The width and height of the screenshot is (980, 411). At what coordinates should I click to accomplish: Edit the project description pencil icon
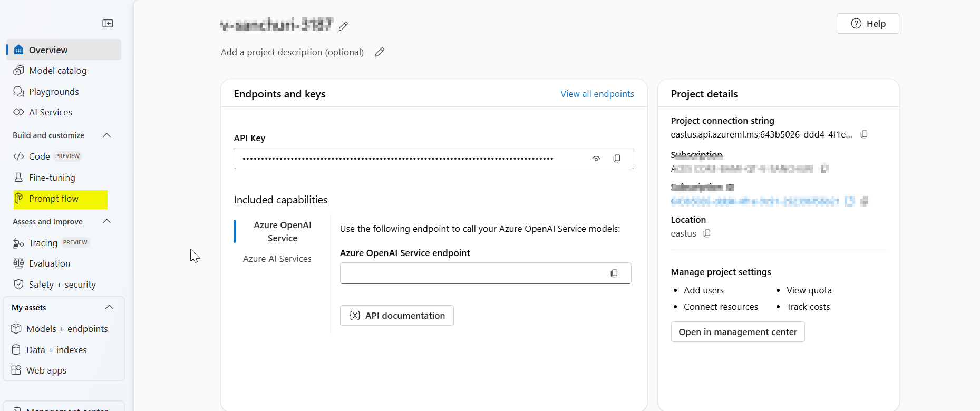tap(380, 52)
